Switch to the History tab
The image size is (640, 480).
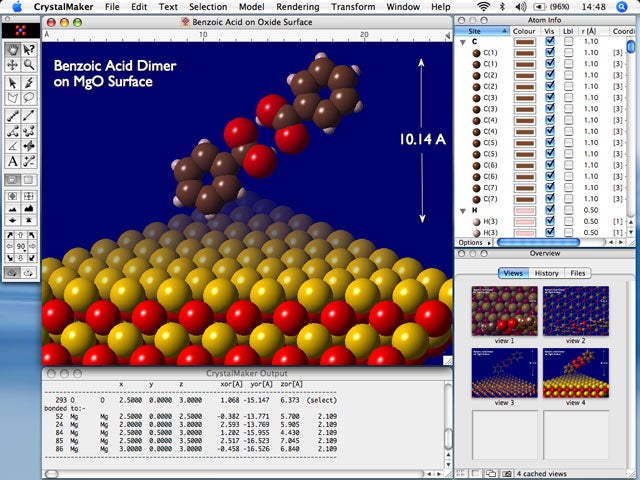pos(546,273)
